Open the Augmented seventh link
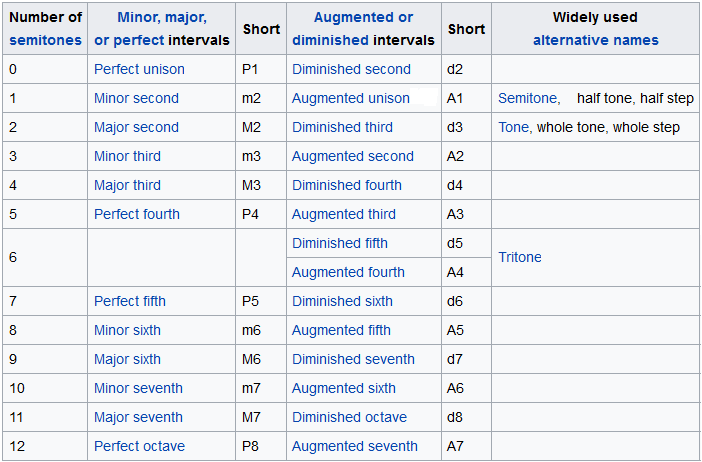Image resolution: width=702 pixels, height=462 pixels. point(355,446)
